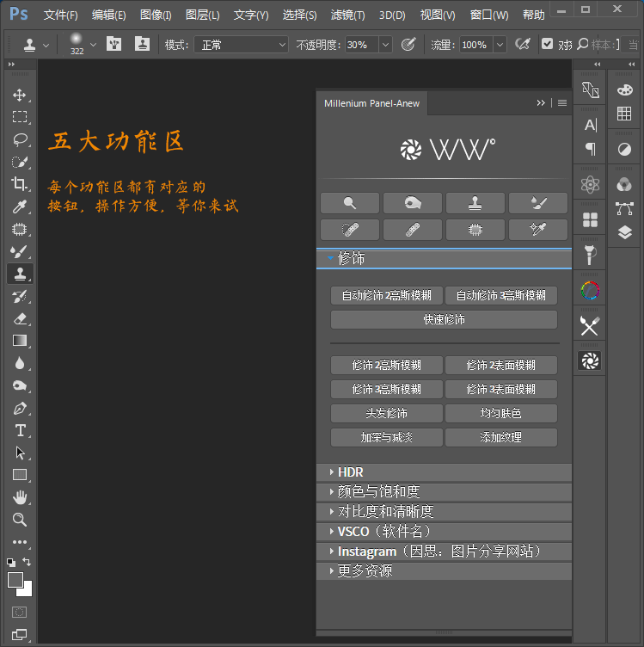Open the color wheel panel icon
This screenshot has height=647, width=644.
[x=590, y=291]
